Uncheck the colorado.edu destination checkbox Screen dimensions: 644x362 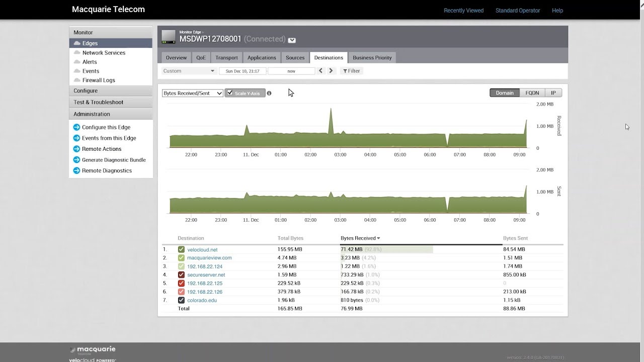(181, 300)
